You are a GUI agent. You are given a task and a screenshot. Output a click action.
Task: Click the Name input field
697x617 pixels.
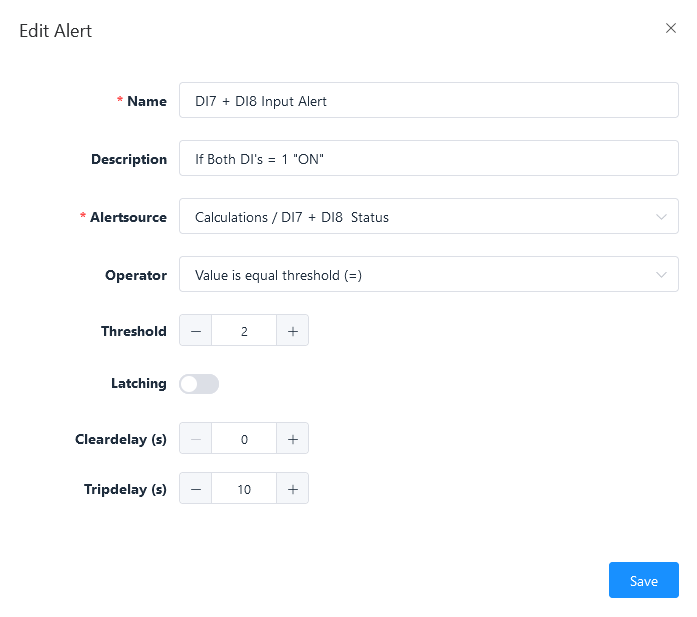coord(428,101)
